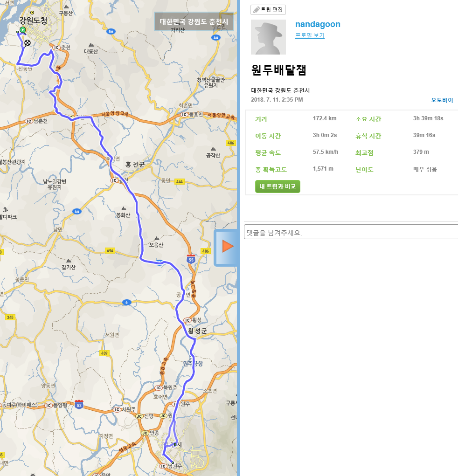Screen dimensions: 458x476
Task: Focus the 댓글을 남겨주세요 comment field
Action: (351, 232)
